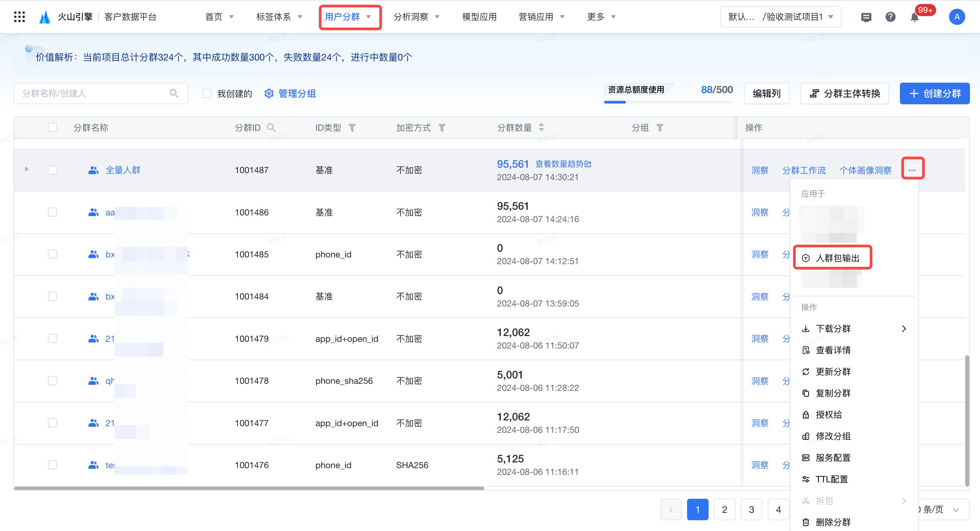The image size is (980, 531).
Task: Click the Volcano Engine logo
Action: pos(45,17)
